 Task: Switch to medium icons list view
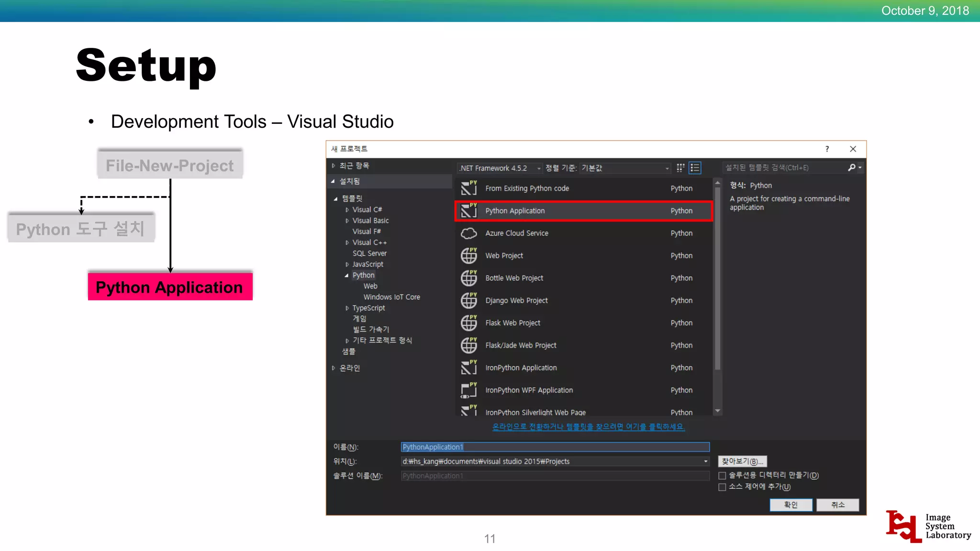[695, 168]
